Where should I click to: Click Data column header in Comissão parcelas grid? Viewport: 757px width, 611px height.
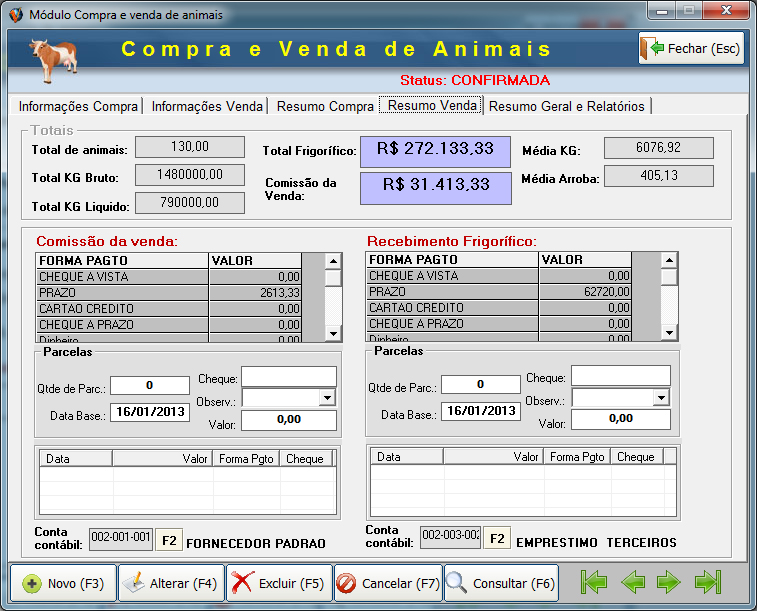pos(76,458)
